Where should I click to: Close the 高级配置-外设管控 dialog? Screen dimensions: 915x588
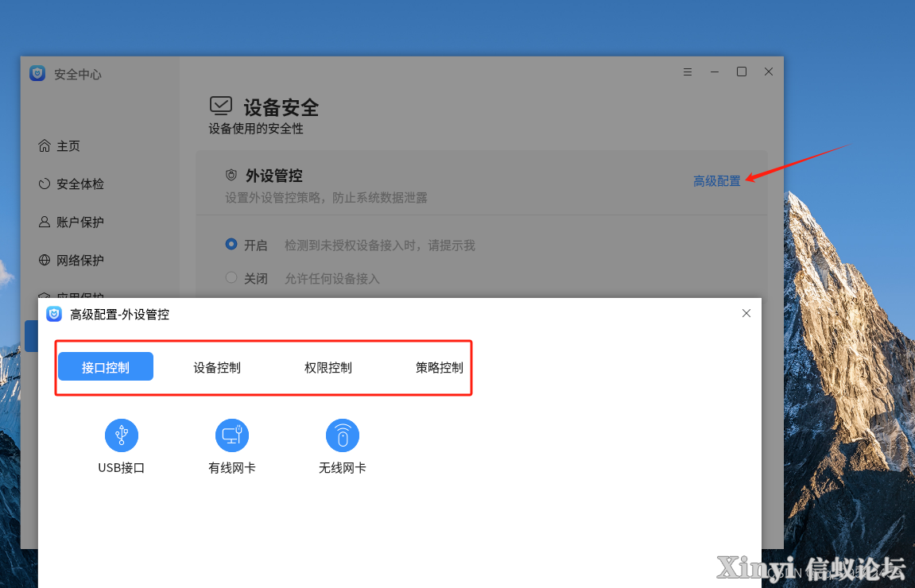(746, 313)
